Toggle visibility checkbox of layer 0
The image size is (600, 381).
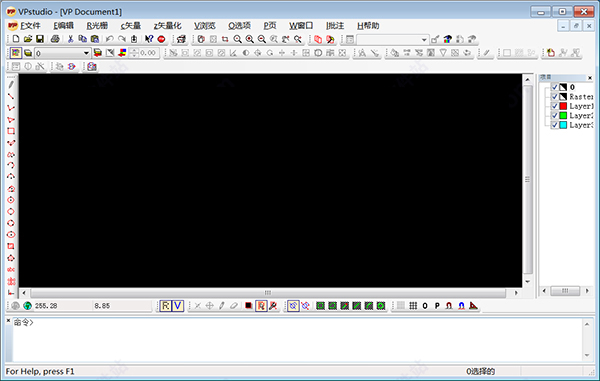[x=554, y=87]
